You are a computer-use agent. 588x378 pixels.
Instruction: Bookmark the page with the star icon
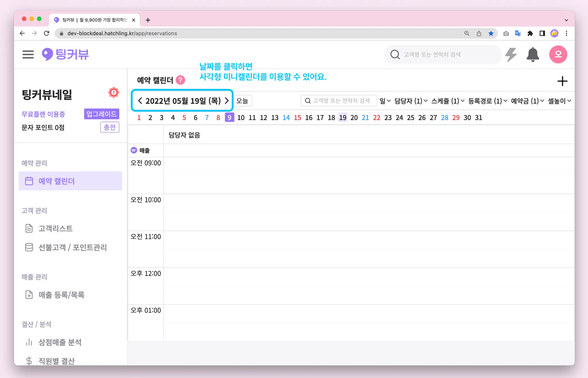coord(491,33)
